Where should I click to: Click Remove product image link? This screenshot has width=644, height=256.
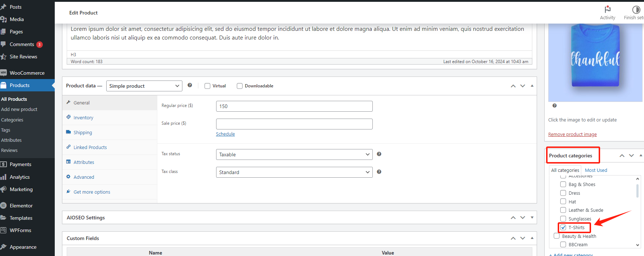(572, 135)
